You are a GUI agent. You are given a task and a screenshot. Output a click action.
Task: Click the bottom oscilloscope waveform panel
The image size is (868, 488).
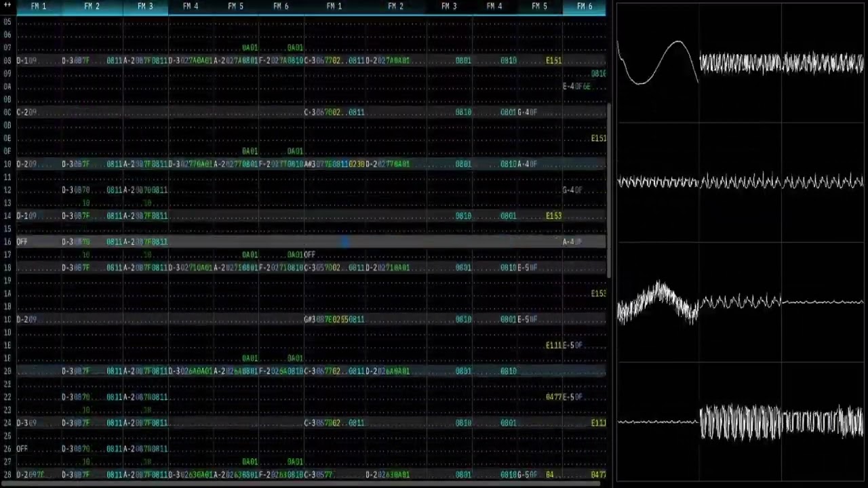pyautogui.click(x=740, y=422)
